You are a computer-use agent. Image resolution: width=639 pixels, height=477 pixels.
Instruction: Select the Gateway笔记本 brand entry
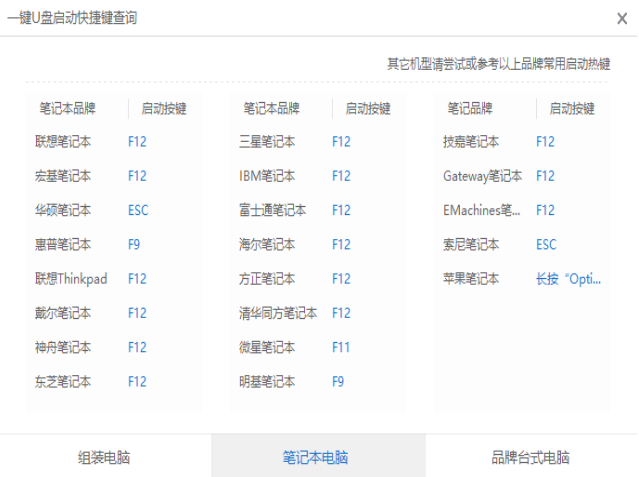[x=482, y=176]
